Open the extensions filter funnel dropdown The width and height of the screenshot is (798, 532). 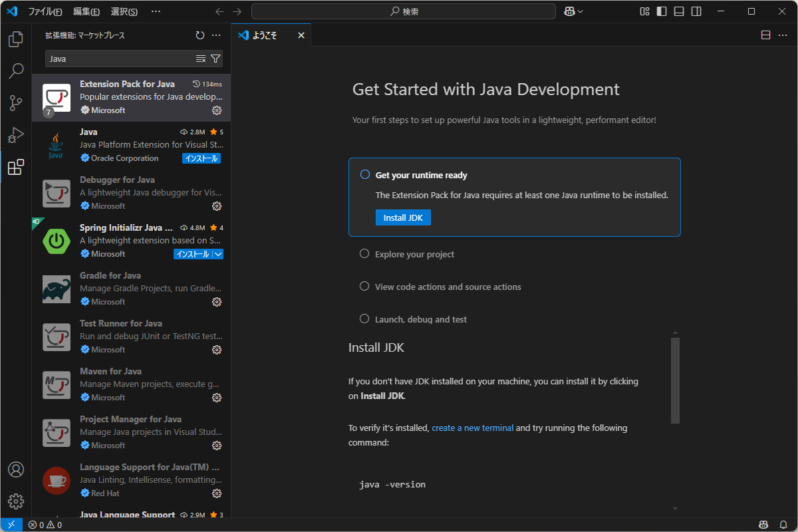coord(215,59)
